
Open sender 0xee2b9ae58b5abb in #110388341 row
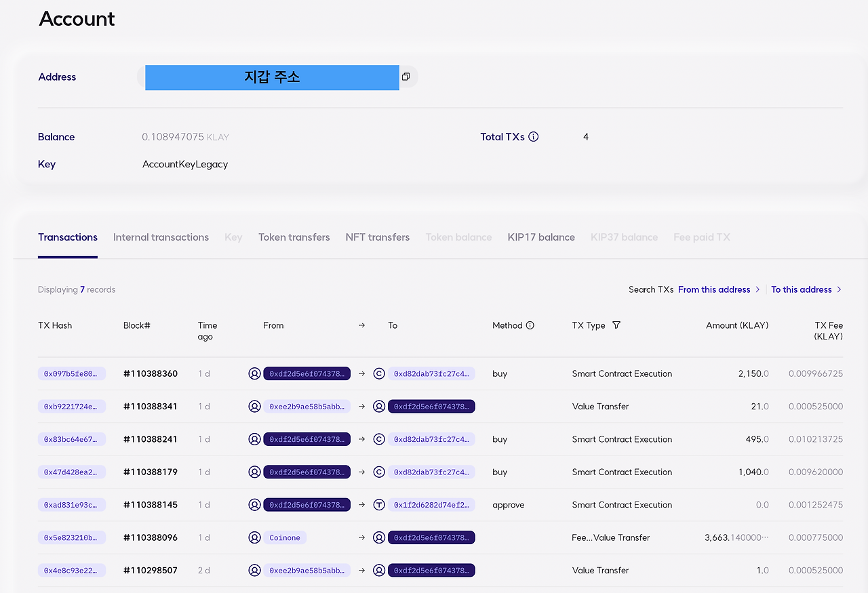click(307, 407)
